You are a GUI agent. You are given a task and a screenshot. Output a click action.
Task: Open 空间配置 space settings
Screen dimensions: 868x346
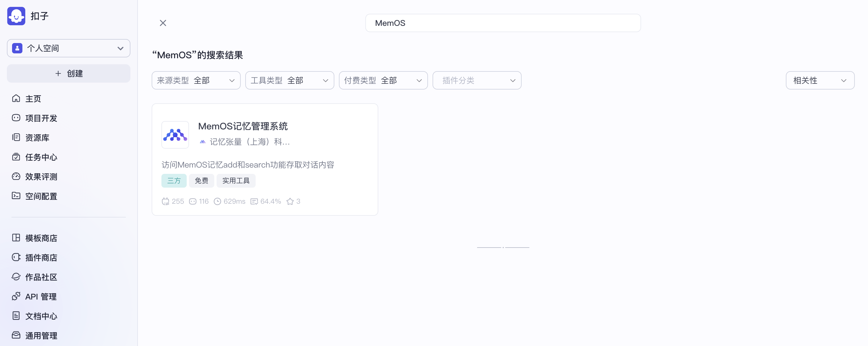[41, 196]
